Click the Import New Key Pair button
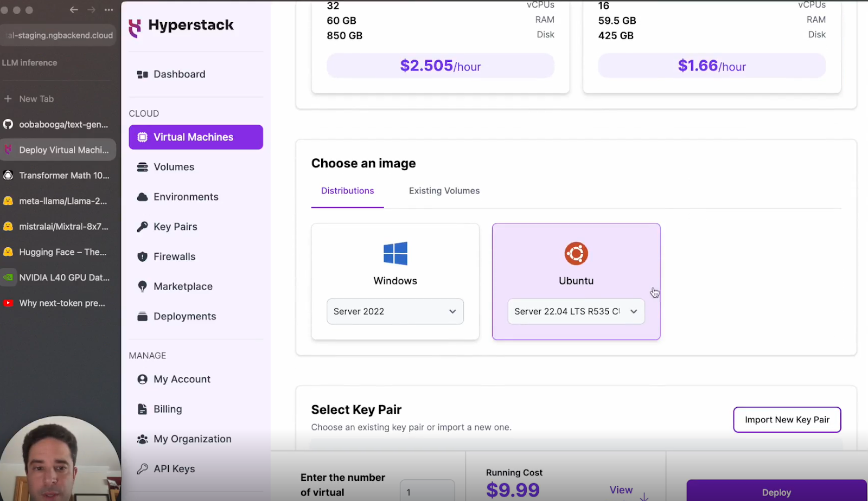The height and width of the screenshot is (501, 868). pos(787,420)
